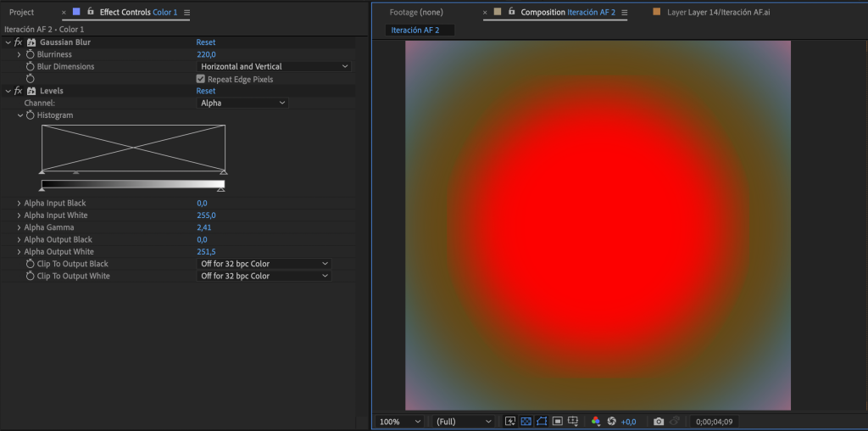868x431 pixels.
Task: Click the Reset Exposure icon
Action: 612,422
